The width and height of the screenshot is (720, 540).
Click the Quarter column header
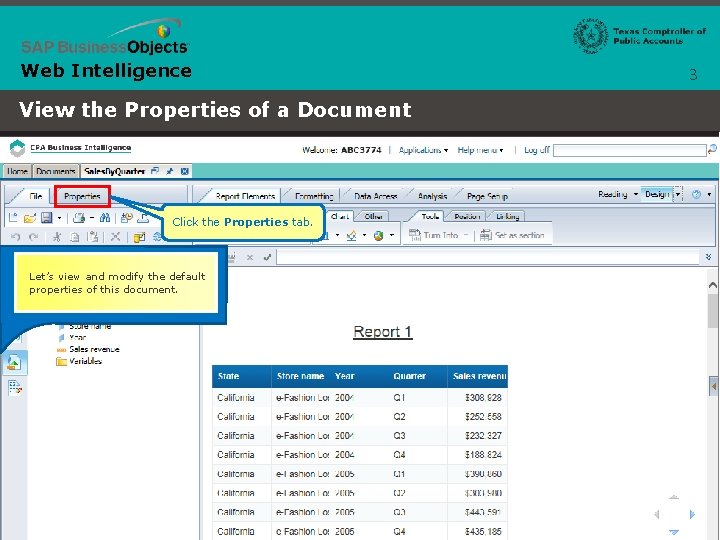click(x=410, y=376)
